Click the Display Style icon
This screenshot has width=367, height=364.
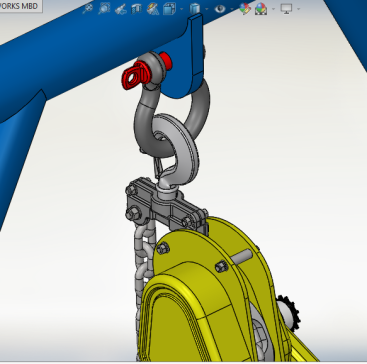tap(195, 9)
